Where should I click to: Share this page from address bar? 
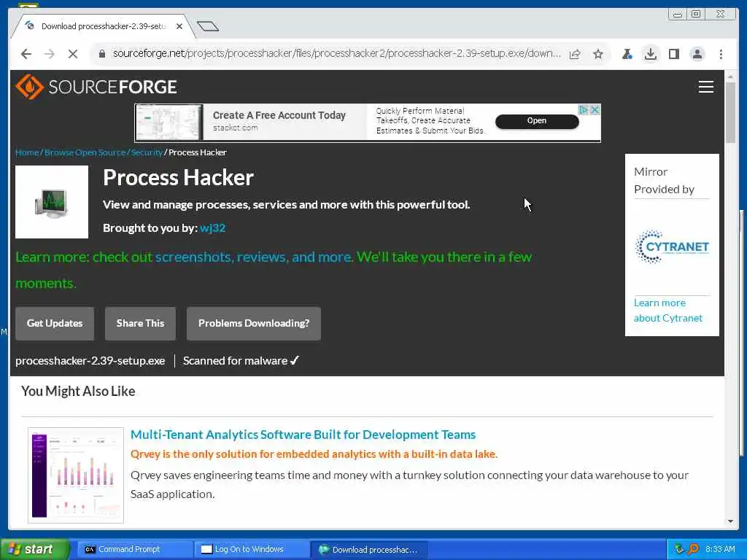[x=575, y=54]
